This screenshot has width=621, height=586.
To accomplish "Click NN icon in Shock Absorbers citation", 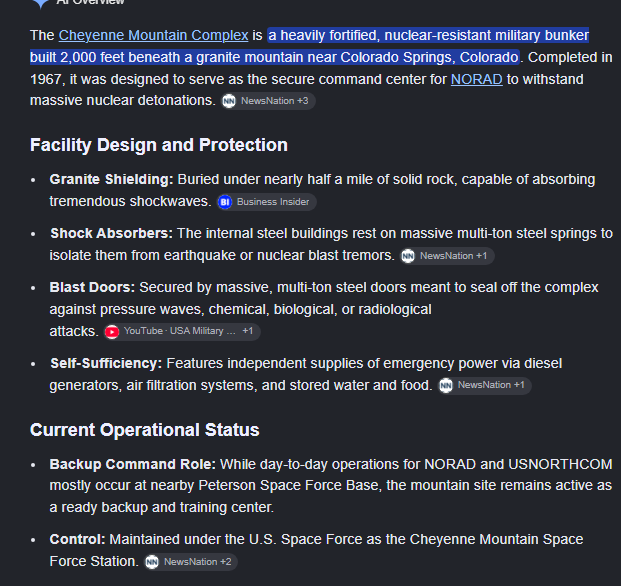I will (408, 256).
